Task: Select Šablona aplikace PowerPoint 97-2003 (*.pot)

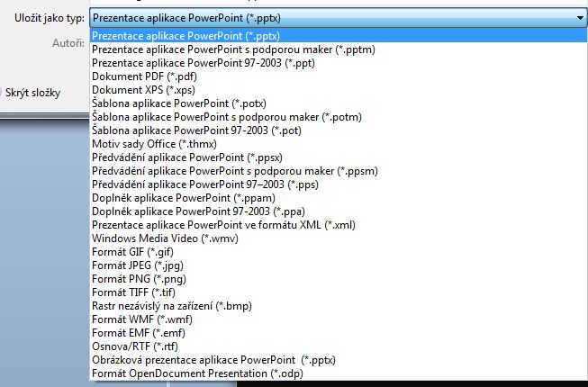Action: 339,130
